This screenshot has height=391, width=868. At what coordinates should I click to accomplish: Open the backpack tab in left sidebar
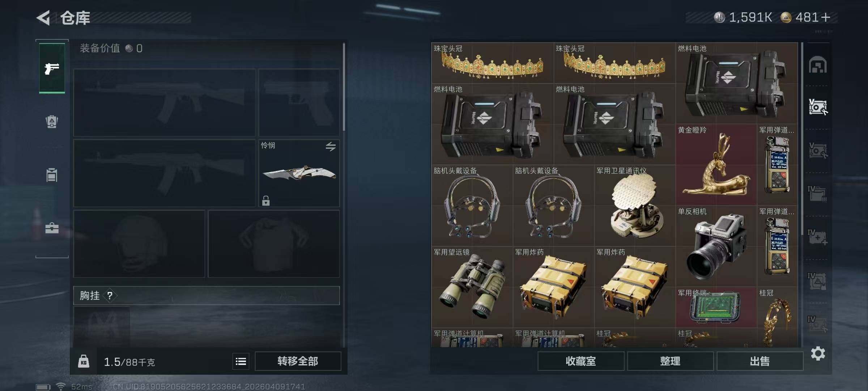click(x=52, y=122)
